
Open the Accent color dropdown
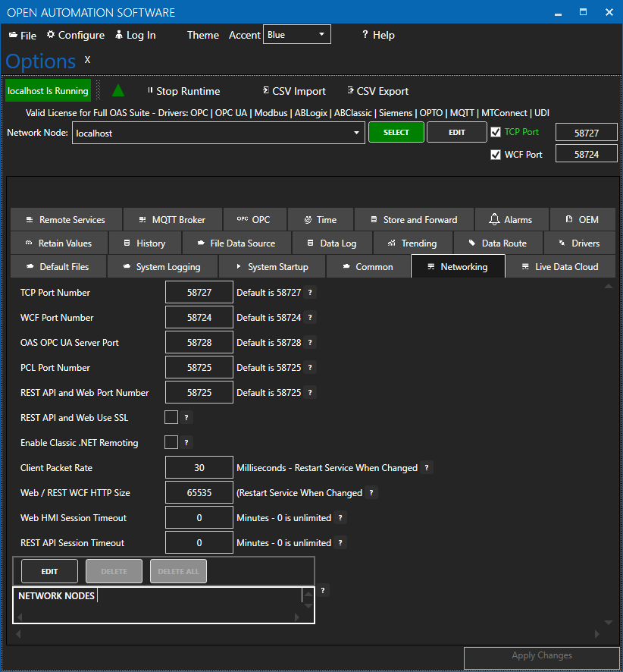point(296,35)
